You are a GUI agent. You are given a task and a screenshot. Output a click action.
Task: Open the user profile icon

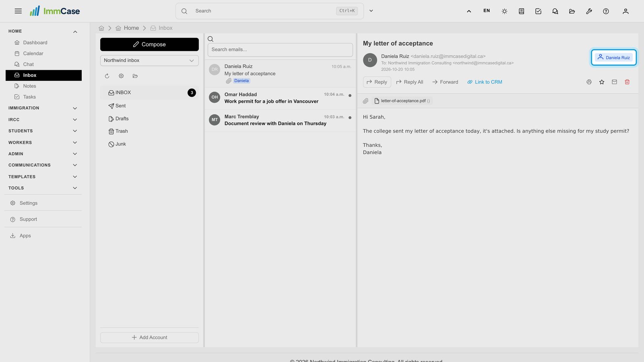(x=625, y=11)
